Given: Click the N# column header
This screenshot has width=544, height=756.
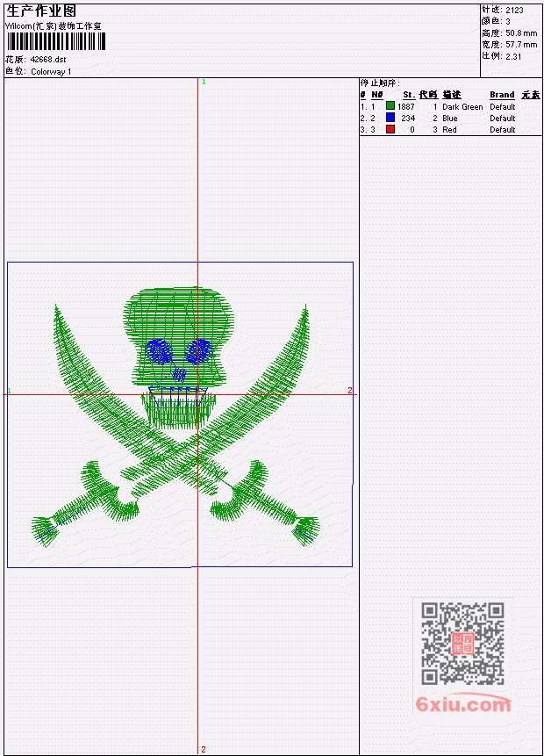Looking at the screenshot, I should coord(376,95).
